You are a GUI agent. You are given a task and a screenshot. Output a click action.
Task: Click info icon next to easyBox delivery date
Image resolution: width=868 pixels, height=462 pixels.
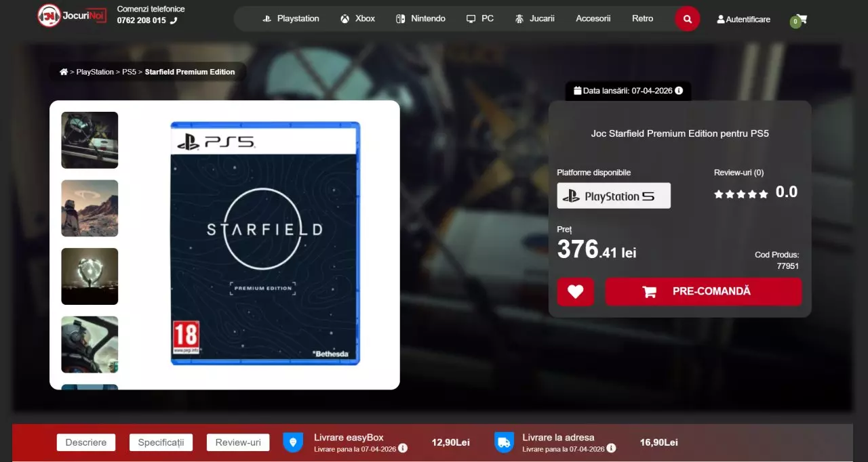coord(403,448)
